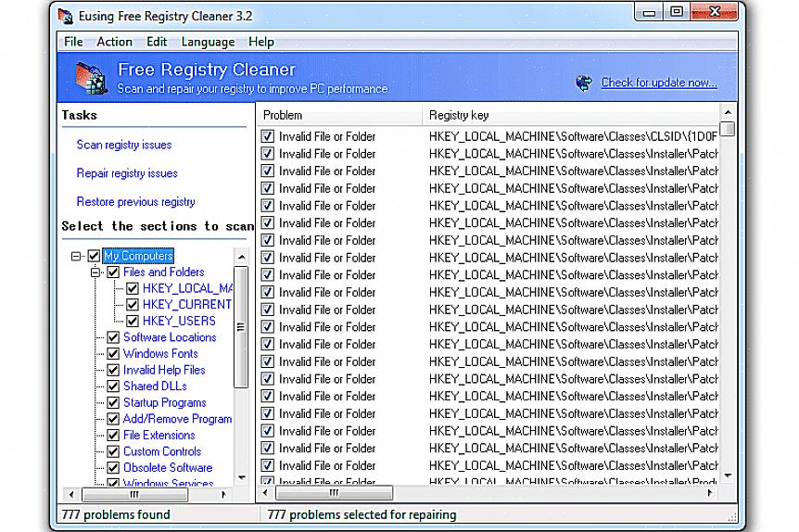
Task: Open the Edit menu
Action: click(157, 42)
